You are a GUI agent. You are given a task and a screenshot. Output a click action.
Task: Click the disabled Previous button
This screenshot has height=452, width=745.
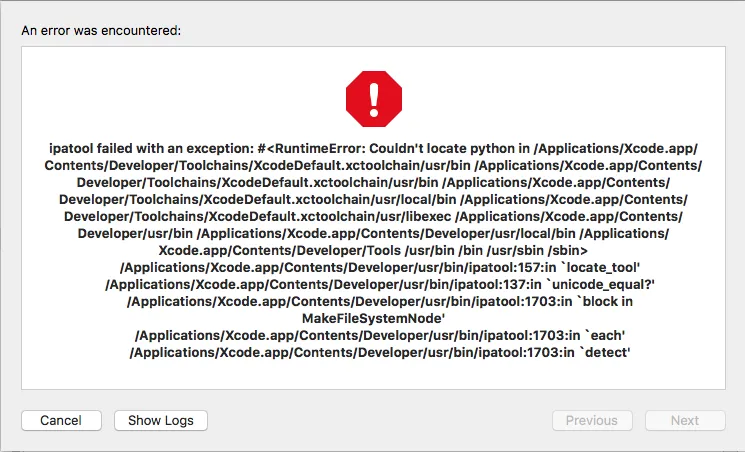(x=592, y=420)
